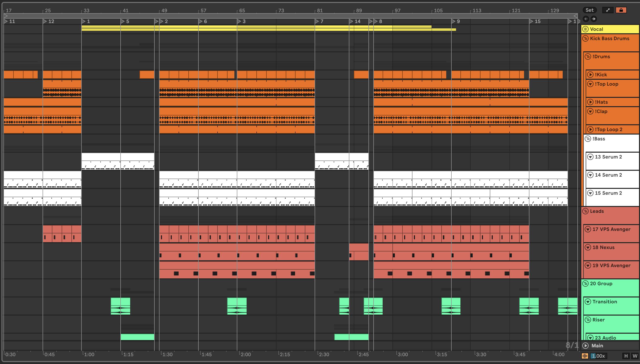
Task: Toggle the automation mode icon
Action: (x=608, y=10)
